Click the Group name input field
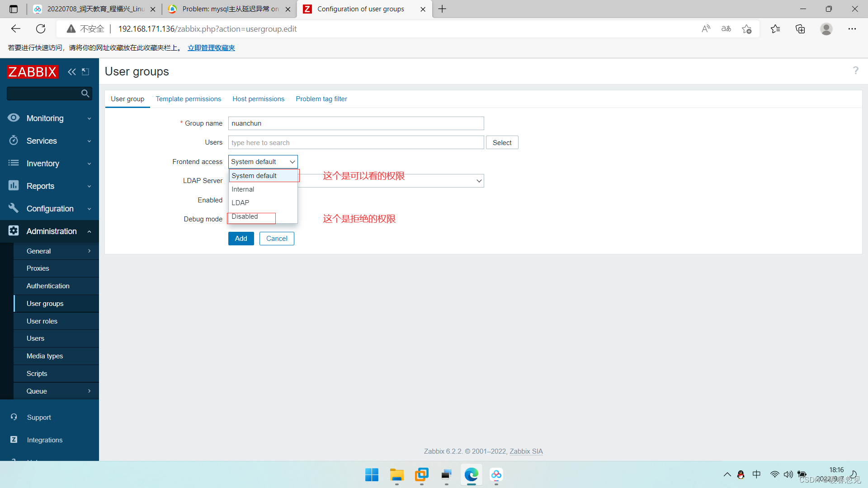Screen dimensions: 868x488 coord(356,123)
